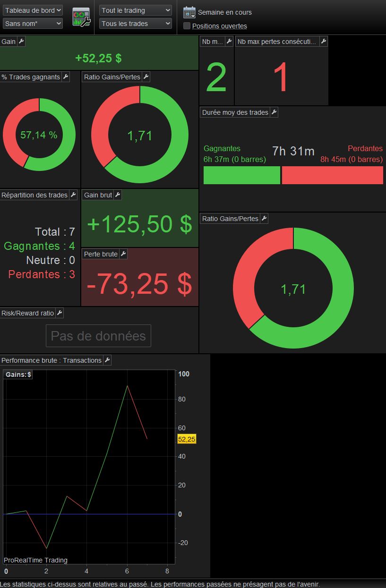Image resolution: width=386 pixels, height=588 pixels.
Task: Select the Risk/Reward ratio panel title
Action: [x=28, y=313]
